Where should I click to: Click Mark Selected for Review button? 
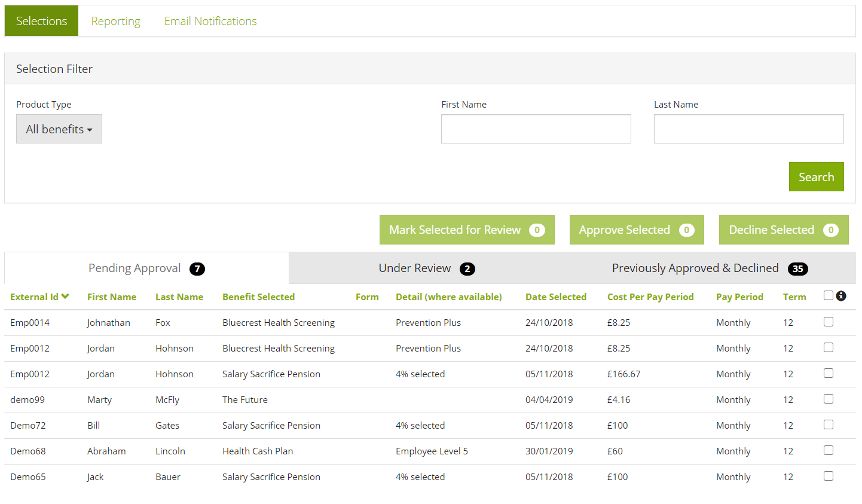[x=466, y=230]
